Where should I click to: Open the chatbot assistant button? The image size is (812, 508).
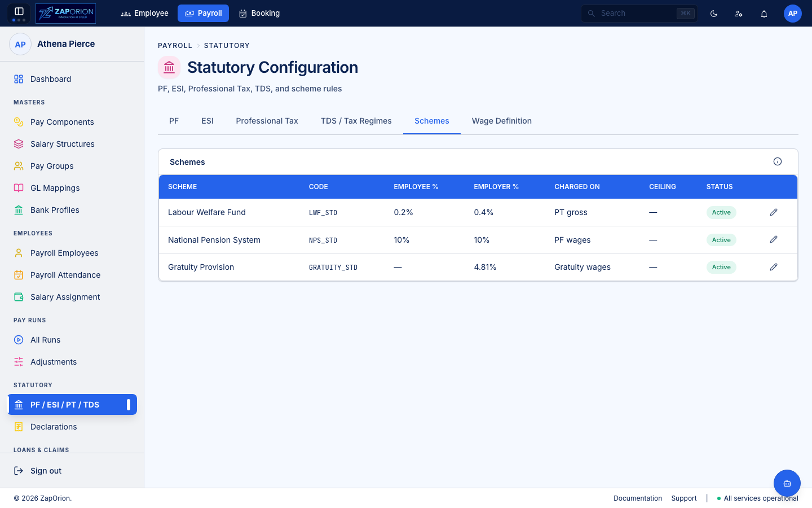point(787,483)
